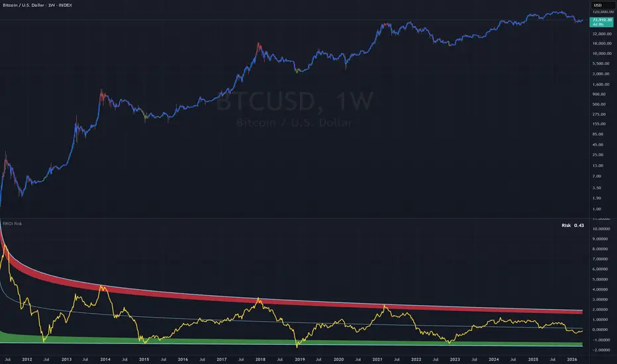Click the 2023 label on time axis
617x364 pixels.
coord(455,359)
